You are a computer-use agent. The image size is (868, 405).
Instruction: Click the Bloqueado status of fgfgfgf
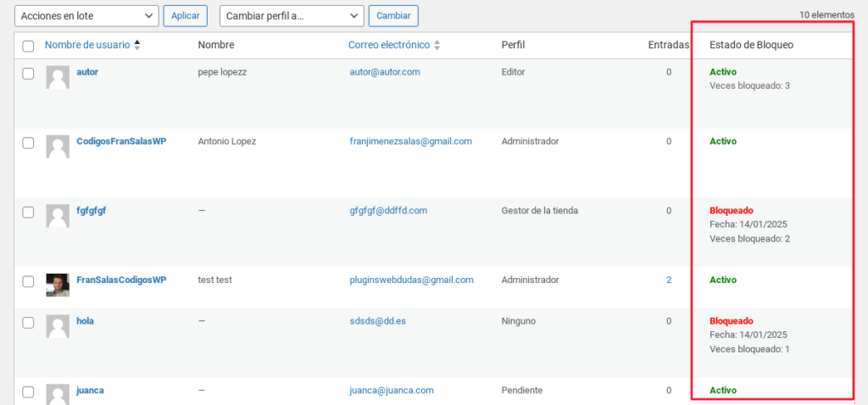[732, 211]
